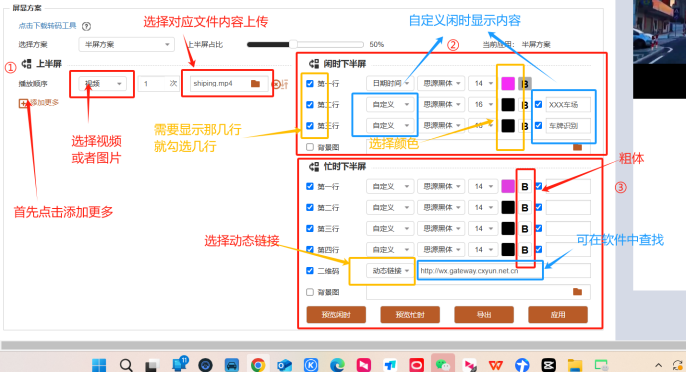Uncheck 第四行 in 忙时下半屏
This screenshot has height=373, width=686.
[310, 249]
